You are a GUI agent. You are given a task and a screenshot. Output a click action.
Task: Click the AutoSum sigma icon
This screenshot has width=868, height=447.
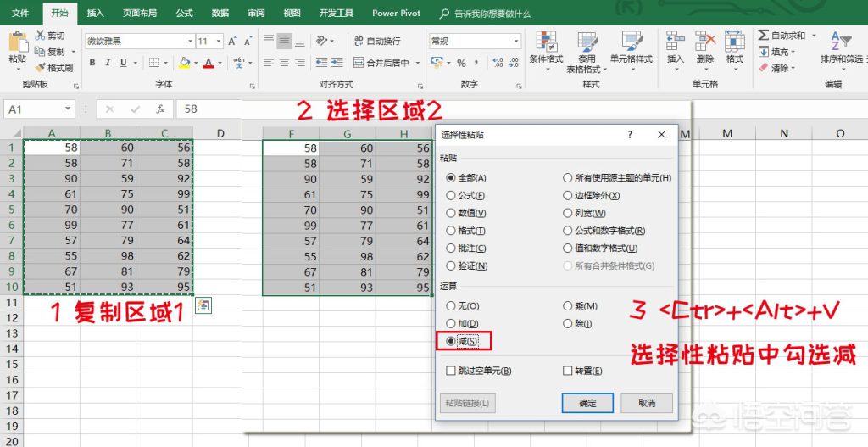[x=764, y=36]
